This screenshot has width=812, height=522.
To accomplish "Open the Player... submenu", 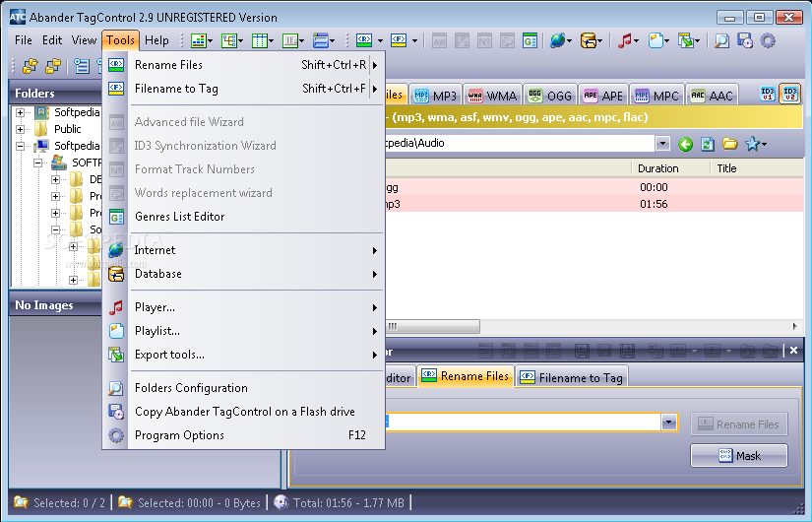I will pos(244,307).
